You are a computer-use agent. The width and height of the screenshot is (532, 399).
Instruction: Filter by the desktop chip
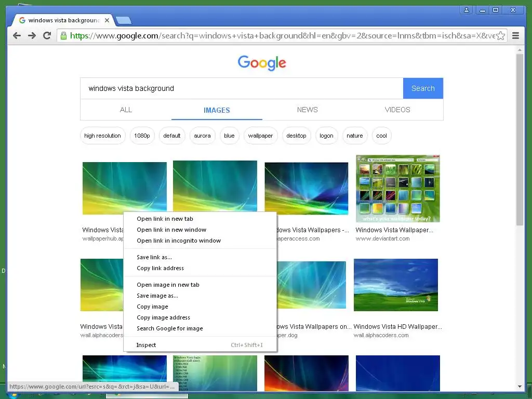point(296,136)
